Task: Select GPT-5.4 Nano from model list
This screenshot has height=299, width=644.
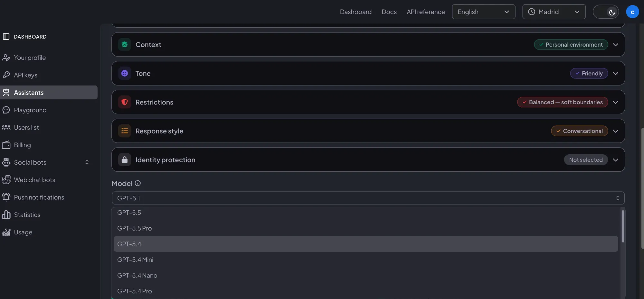Action: 366,276
